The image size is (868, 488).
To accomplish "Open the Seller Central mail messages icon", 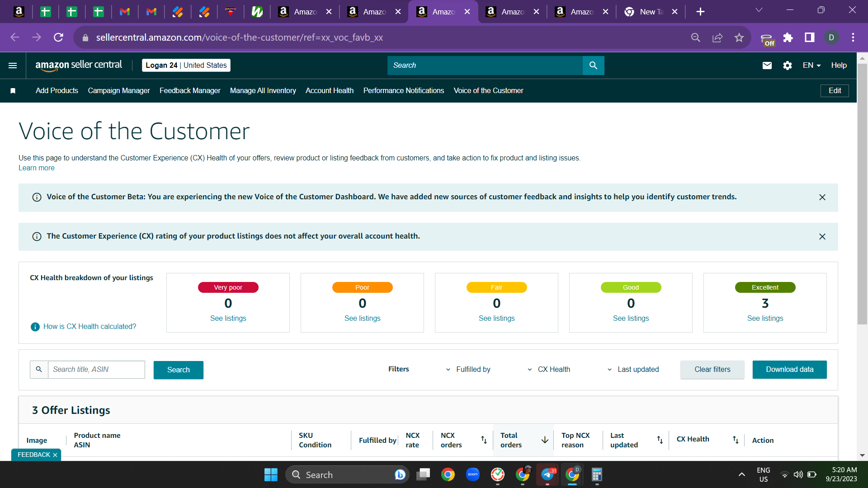I will [767, 66].
